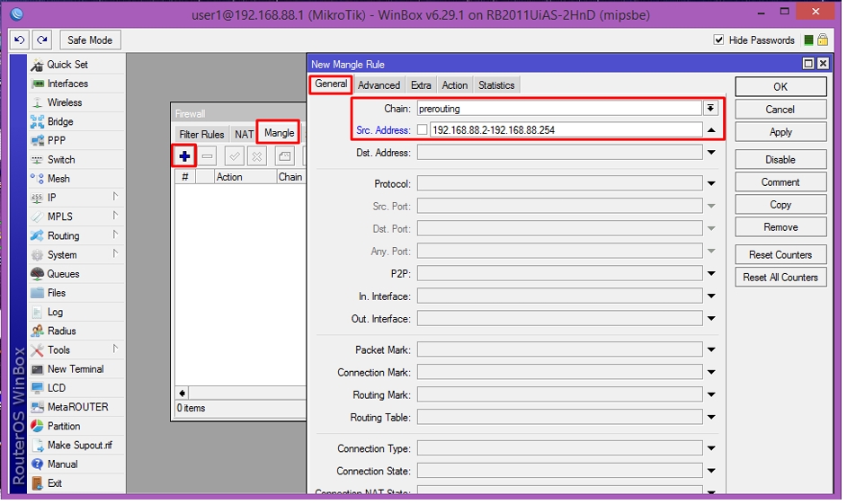Toggle the Hide Passwords checkbox
Image resolution: width=847 pixels, height=504 pixels.
pos(719,40)
